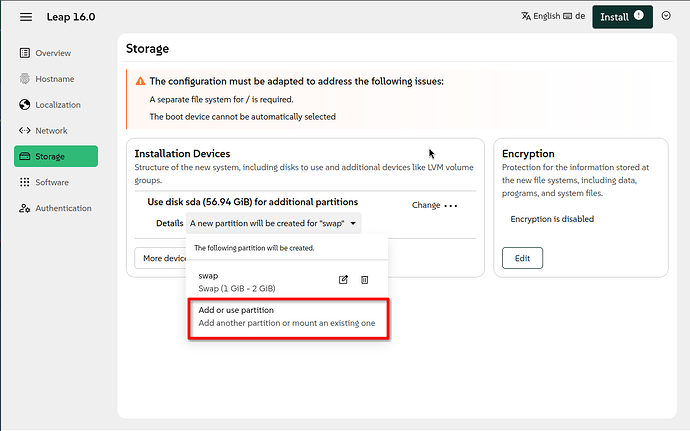Click the Software grid icon

point(25,182)
